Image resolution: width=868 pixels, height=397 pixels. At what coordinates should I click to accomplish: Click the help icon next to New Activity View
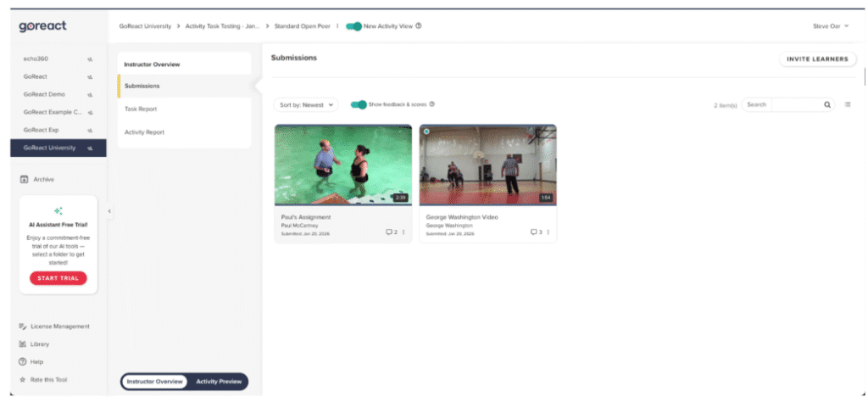pyautogui.click(x=419, y=25)
